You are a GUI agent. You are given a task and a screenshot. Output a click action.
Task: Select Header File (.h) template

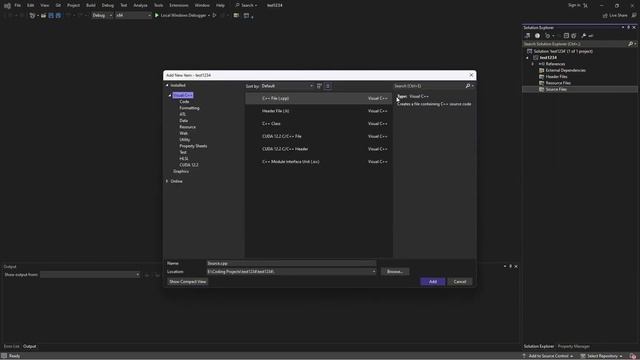pyautogui.click(x=318, y=111)
